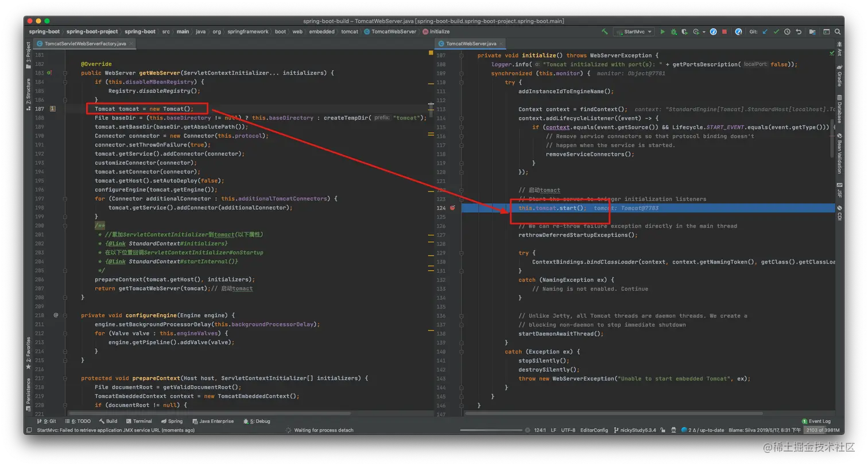
Task: Click spring-boot-project breadcrumb
Action: coord(92,32)
